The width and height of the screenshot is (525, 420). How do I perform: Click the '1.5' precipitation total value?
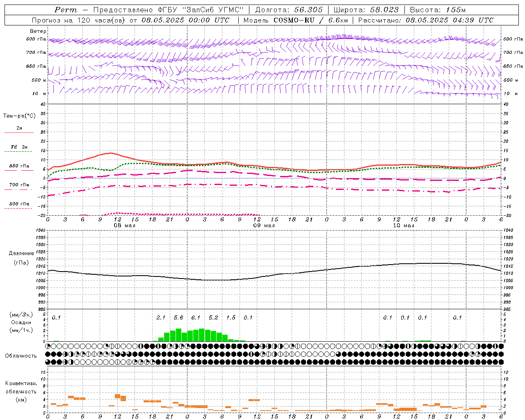click(x=231, y=317)
